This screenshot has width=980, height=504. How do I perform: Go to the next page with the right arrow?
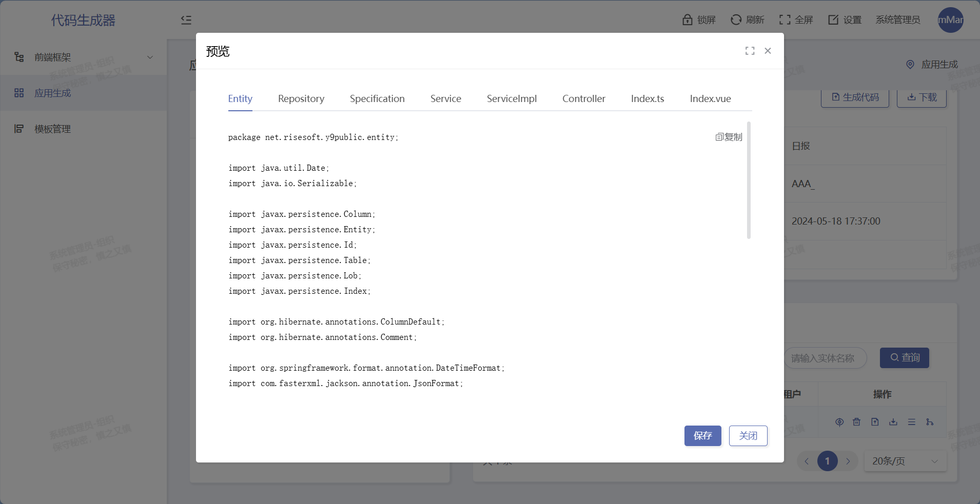click(848, 461)
